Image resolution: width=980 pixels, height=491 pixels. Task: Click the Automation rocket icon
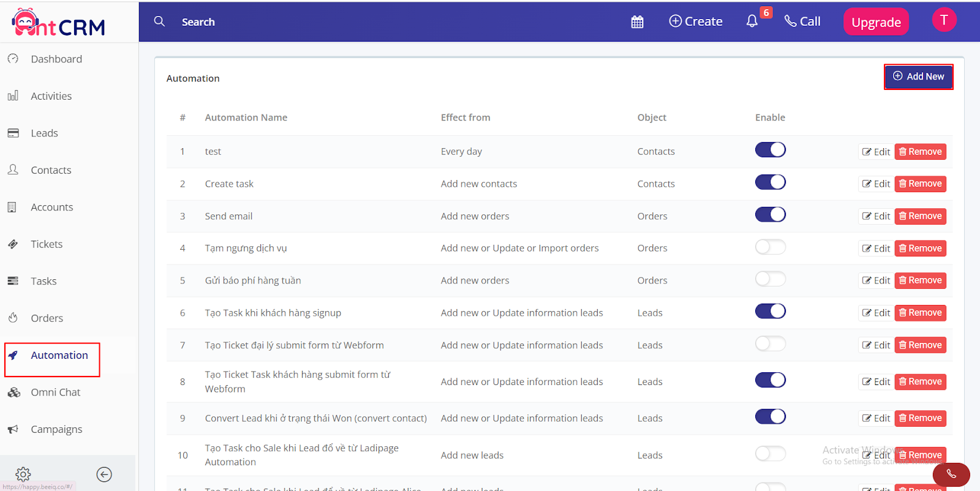13,355
